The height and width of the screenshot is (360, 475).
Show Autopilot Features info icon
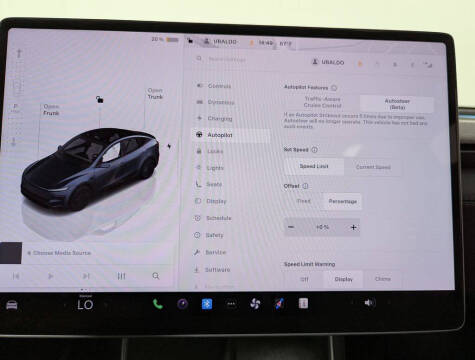click(334, 88)
